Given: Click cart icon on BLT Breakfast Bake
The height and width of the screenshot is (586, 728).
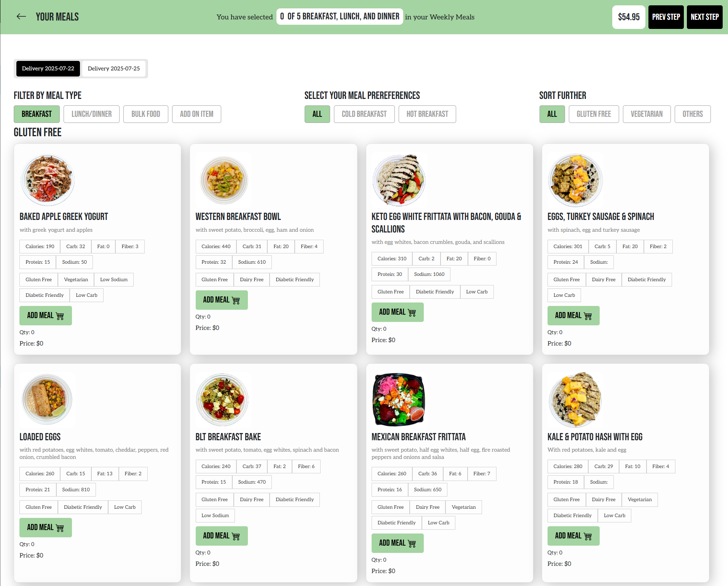Looking at the screenshot, I should pyautogui.click(x=236, y=536).
